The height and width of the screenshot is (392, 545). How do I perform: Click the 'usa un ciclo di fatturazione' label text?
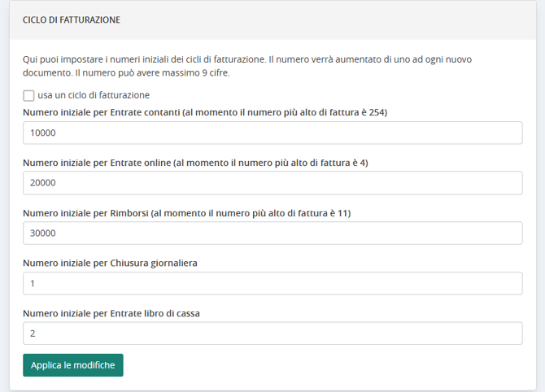[94, 95]
